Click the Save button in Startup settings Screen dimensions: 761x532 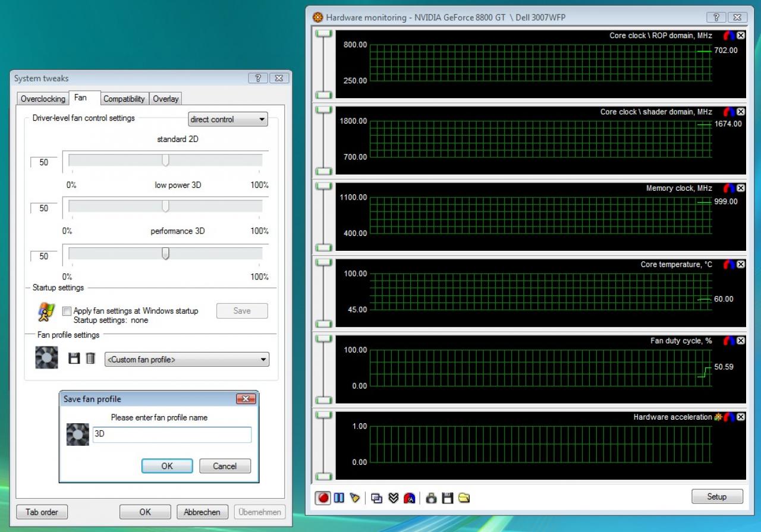(x=242, y=311)
